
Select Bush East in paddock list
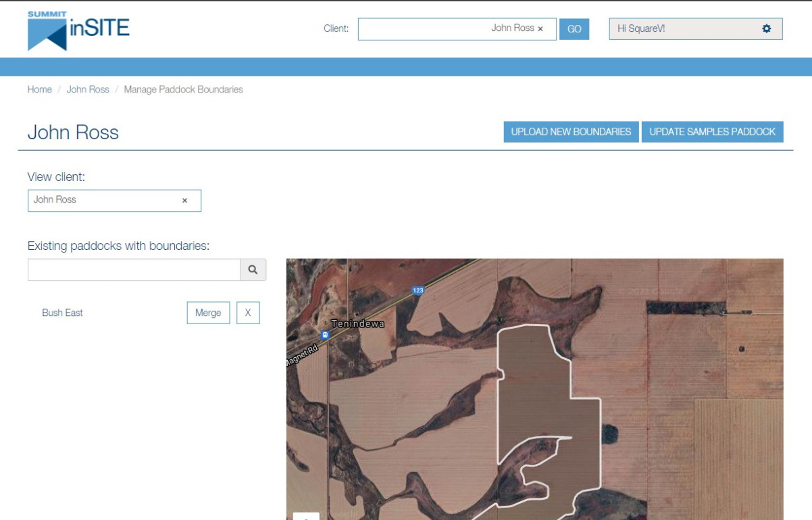[x=63, y=313]
